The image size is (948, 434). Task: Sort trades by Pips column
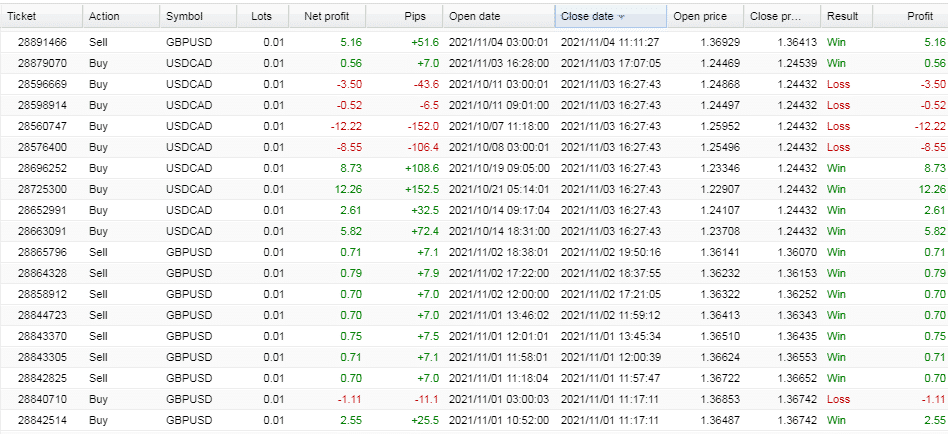click(404, 16)
